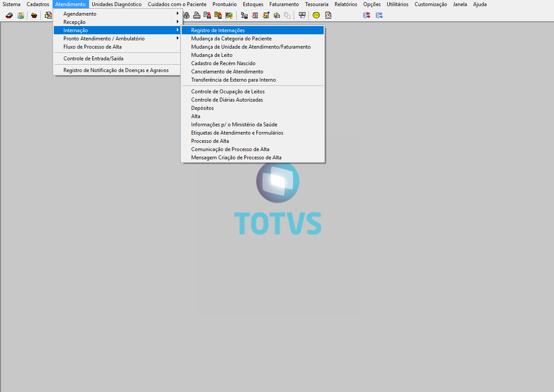
Task: Open the Utilitários menu
Action: click(398, 4)
